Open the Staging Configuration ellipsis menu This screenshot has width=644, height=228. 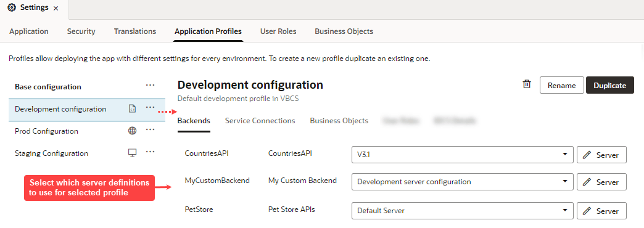coord(151,152)
